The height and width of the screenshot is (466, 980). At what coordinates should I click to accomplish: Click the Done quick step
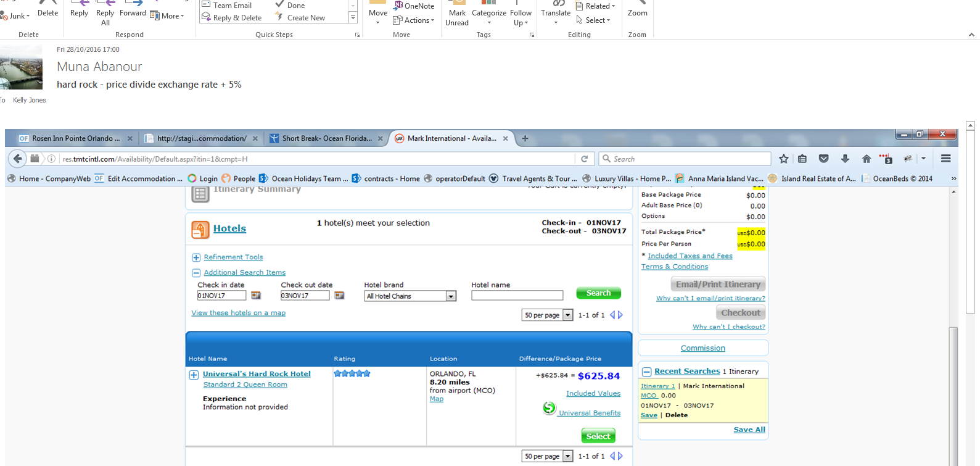290,6
